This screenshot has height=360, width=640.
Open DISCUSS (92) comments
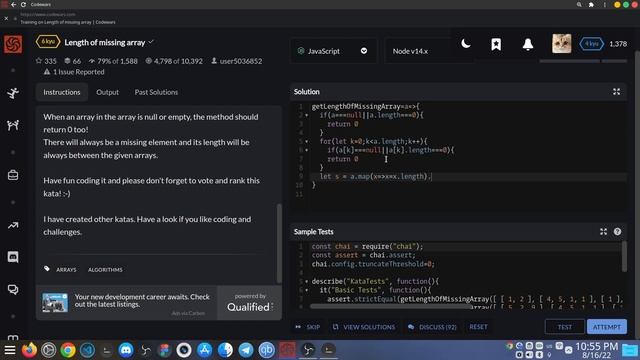[x=432, y=327]
